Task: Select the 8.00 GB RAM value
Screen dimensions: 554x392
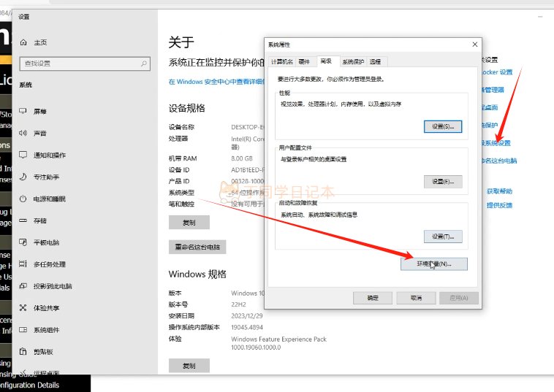Action: [242, 158]
